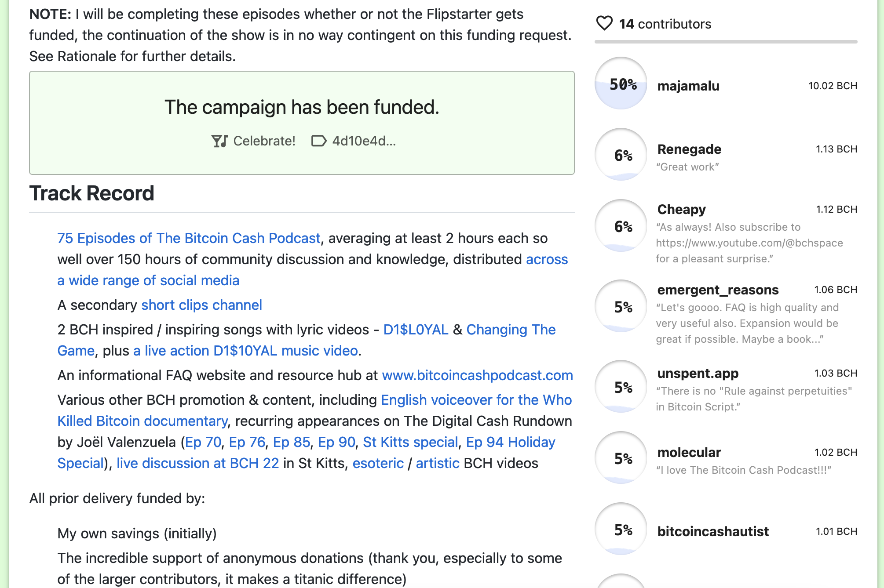Click the heart icon beside contributors count

(604, 23)
